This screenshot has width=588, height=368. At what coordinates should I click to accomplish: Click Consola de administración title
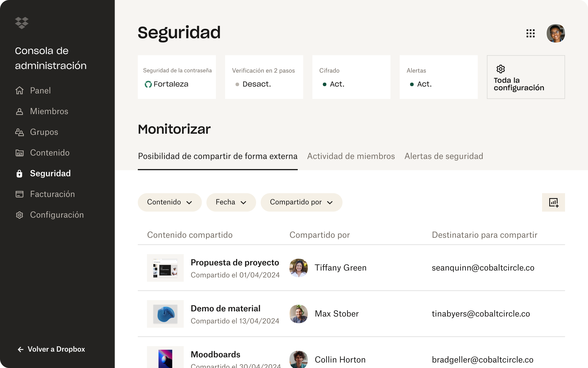[51, 58]
